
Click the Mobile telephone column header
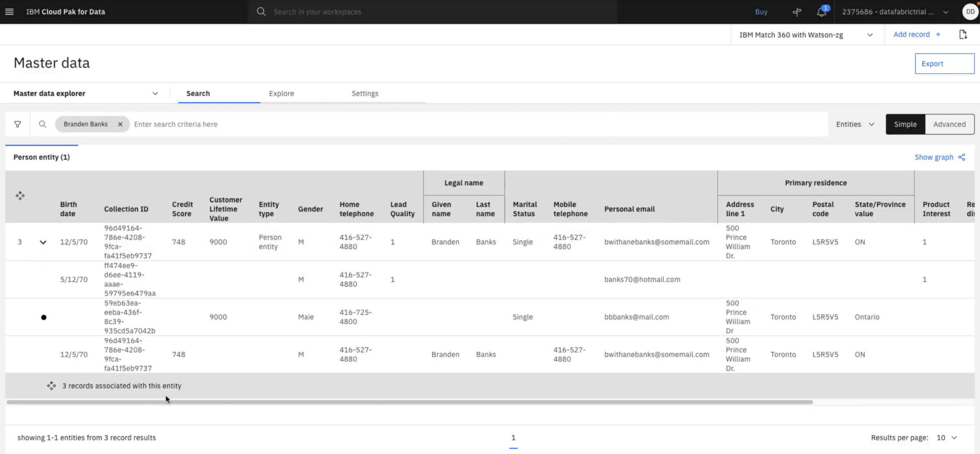570,209
